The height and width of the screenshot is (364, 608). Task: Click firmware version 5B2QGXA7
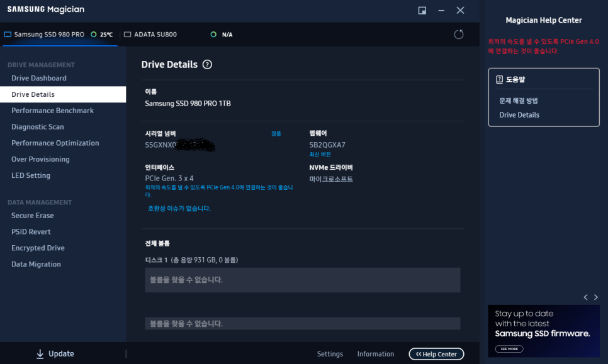click(327, 145)
